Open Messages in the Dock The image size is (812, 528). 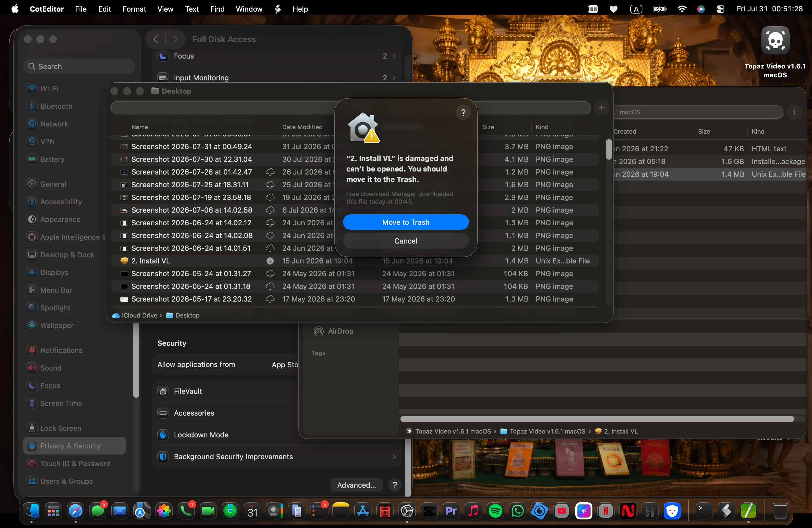pyautogui.click(x=97, y=511)
